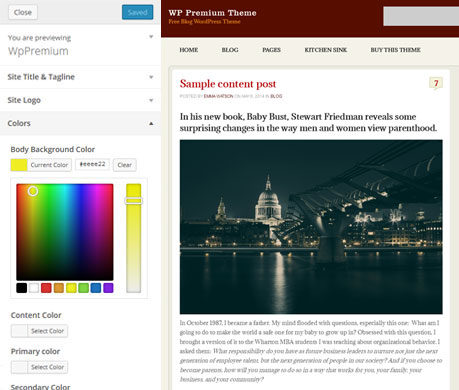Click the yellow saturation slider handle
This screenshot has width=459, height=390.
[134, 200]
